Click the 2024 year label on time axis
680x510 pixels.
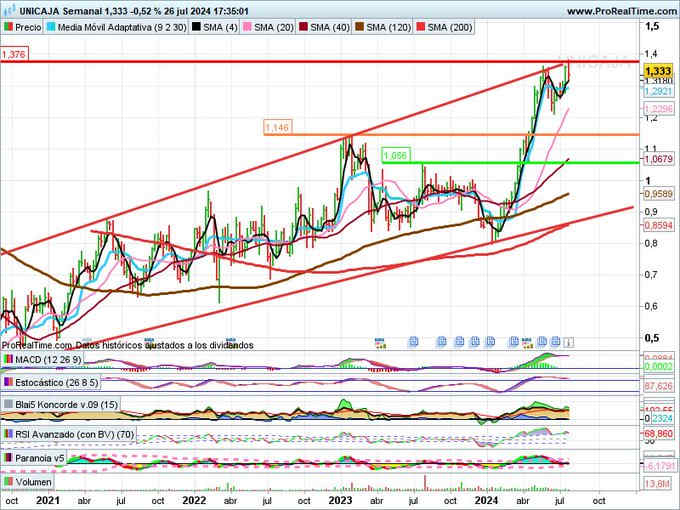487,500
